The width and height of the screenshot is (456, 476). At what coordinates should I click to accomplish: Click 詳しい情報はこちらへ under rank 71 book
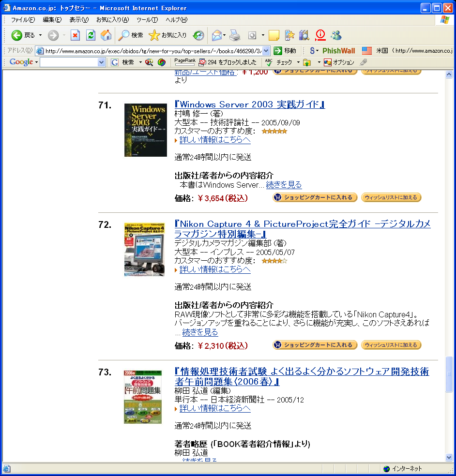click(x=215, y=140)
